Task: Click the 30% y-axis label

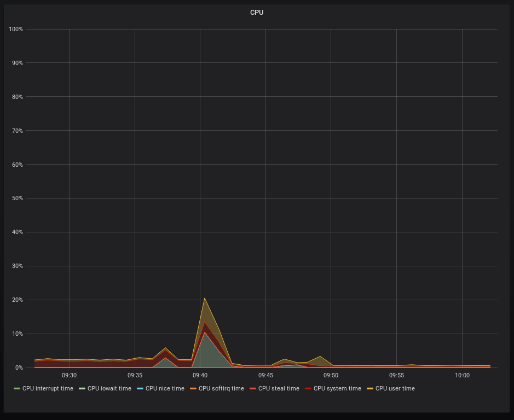Action: pyautogui.click(x=18, y=266)
